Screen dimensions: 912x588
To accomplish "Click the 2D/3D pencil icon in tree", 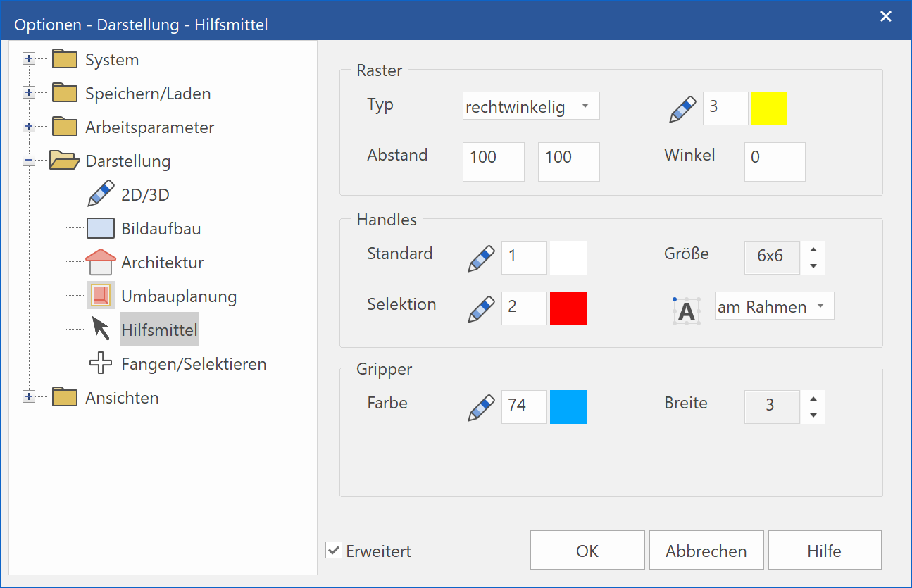I will (x=101, y=194).
